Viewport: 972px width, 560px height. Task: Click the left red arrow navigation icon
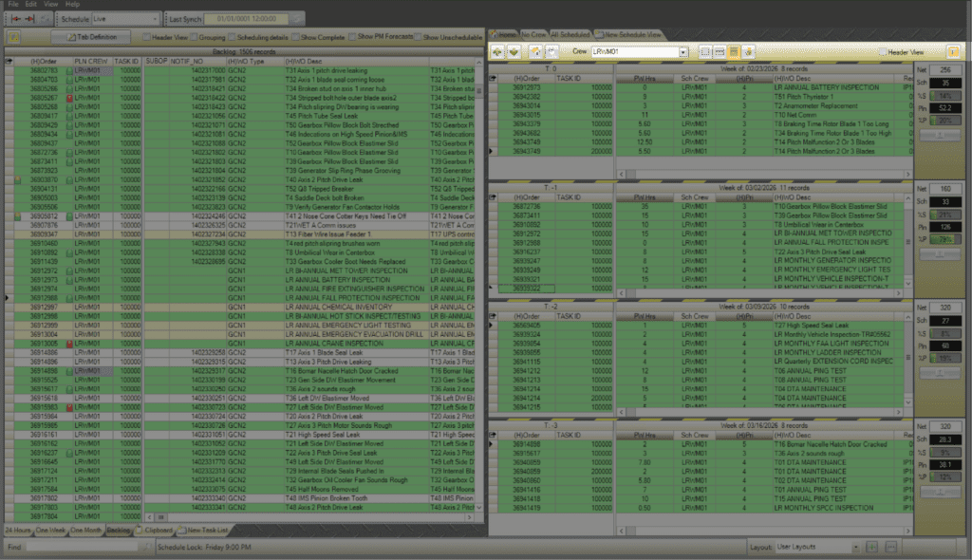[x=13, y=19]
